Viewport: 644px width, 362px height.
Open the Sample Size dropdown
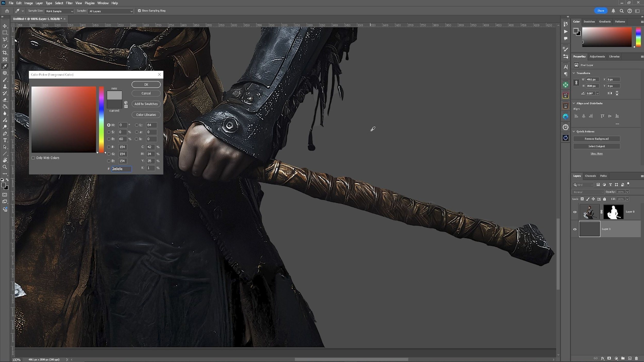(59, 11)
